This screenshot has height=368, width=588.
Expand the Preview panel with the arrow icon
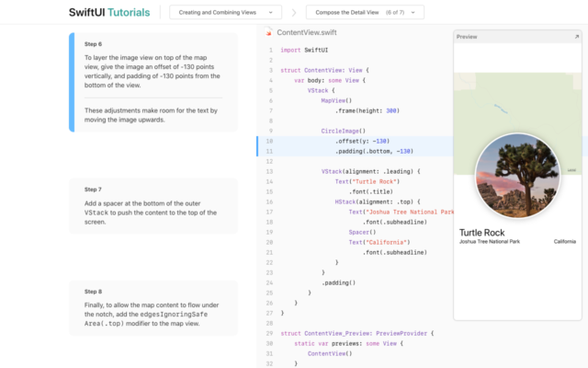pos(577,37)
